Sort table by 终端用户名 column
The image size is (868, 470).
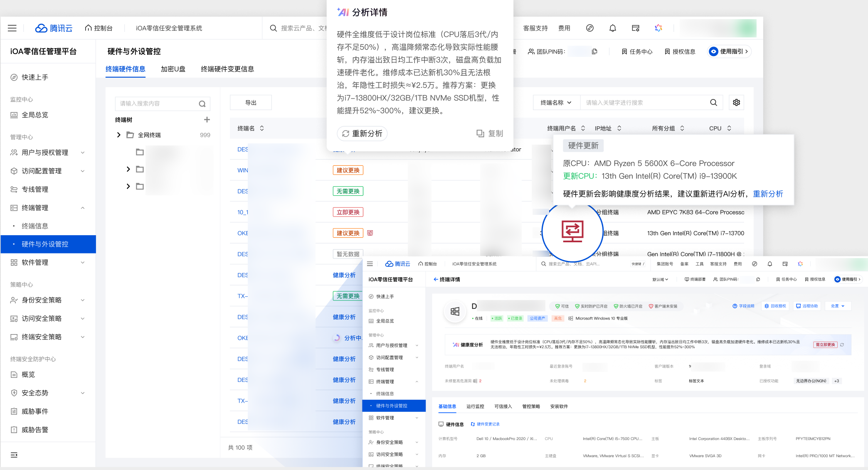[x=583, y=128]
